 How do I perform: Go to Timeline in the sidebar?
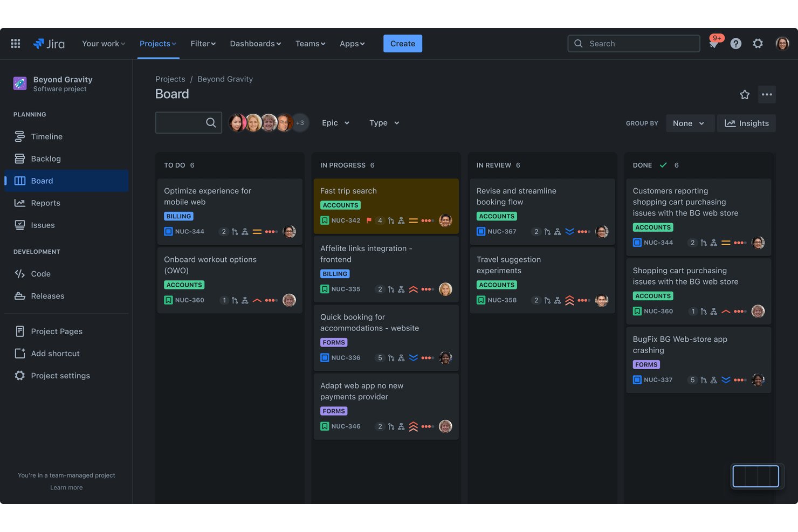click(66, 137)
